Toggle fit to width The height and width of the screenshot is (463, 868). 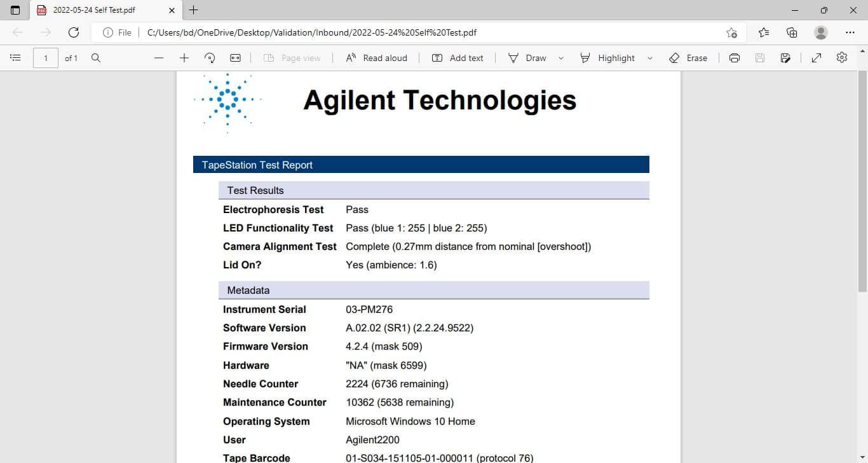point(235,58)
